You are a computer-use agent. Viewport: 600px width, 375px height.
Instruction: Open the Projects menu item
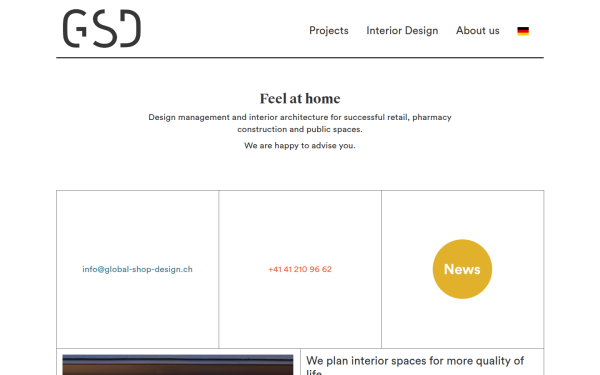point(329,31)
